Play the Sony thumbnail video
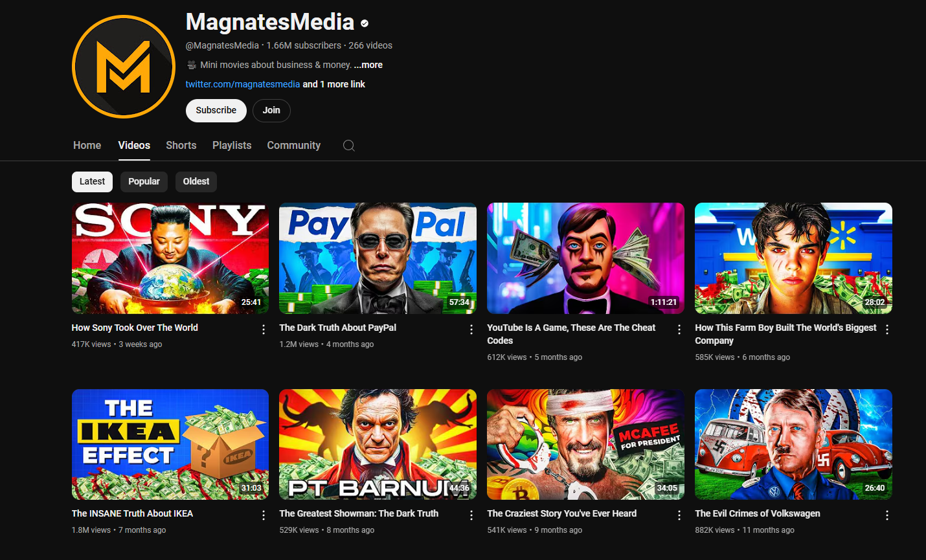The height and width of the screenshot is (560, 926). coord(170,258)
